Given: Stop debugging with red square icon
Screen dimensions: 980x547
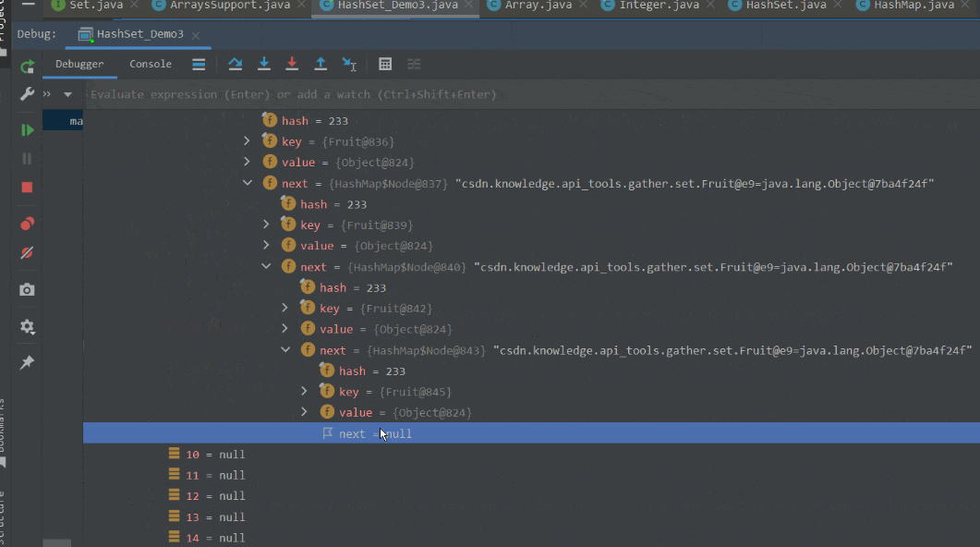Looking at the screenshot, I should (27, 188).
